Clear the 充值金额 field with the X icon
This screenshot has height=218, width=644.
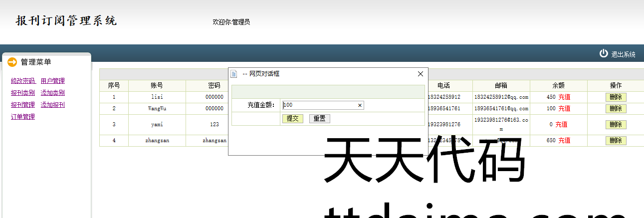coord(359,105)
